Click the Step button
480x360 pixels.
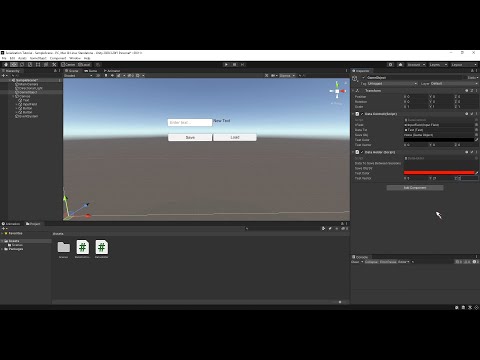point(242,64)
